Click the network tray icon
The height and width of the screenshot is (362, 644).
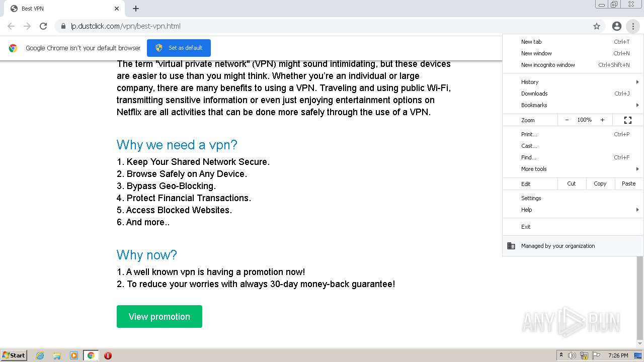coord(584,355)
